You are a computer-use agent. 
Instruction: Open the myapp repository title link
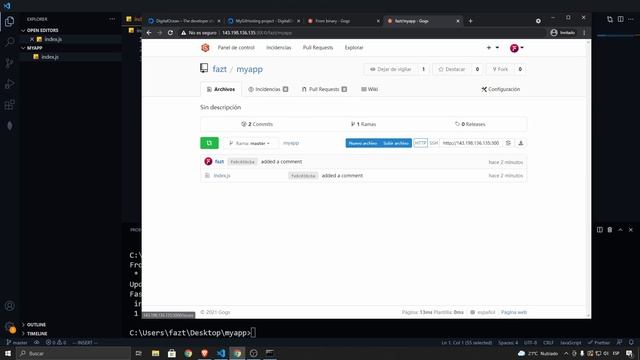pos(249,69)
